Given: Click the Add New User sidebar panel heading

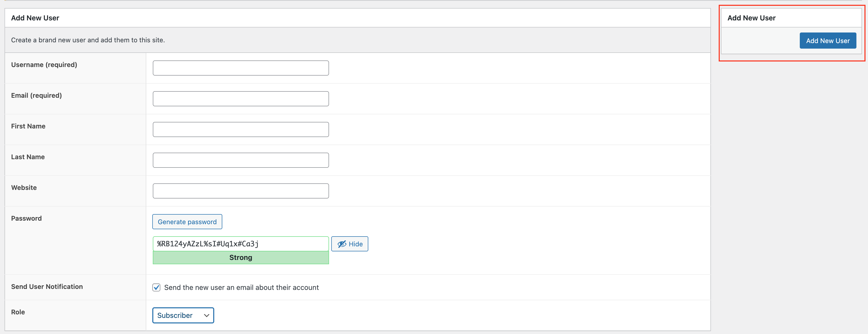Looking at the screenshot, I should tap(751, 18).
